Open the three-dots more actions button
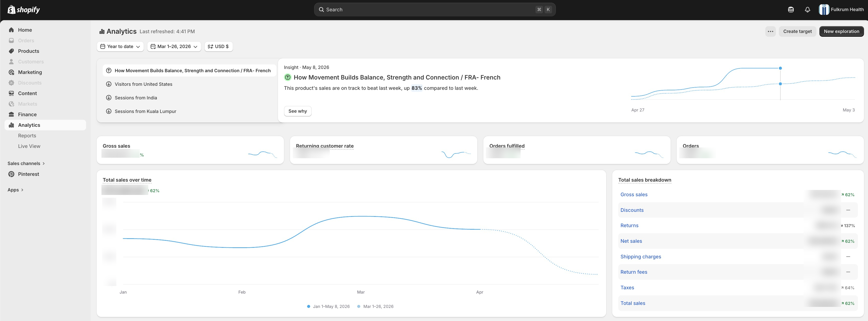Image resolution: width=868 pixels, height=321 pixels. pyautogui.click(x=770, y=31)
